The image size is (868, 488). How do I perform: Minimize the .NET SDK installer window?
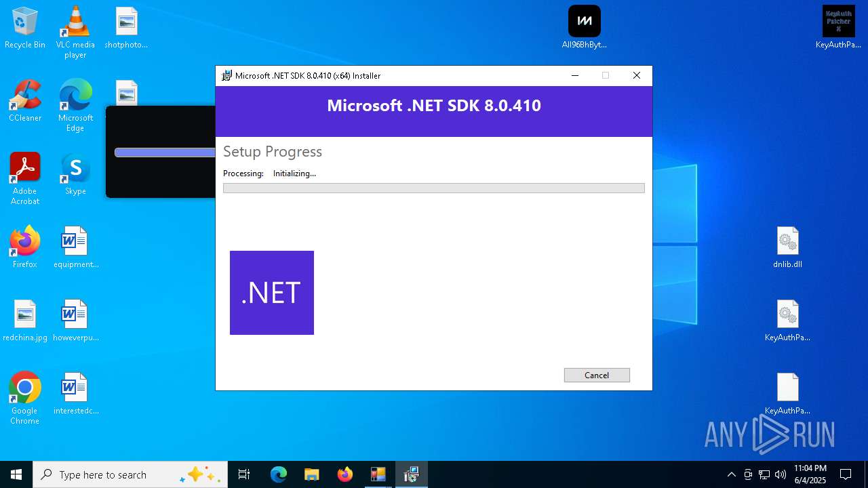click(575, 75)
